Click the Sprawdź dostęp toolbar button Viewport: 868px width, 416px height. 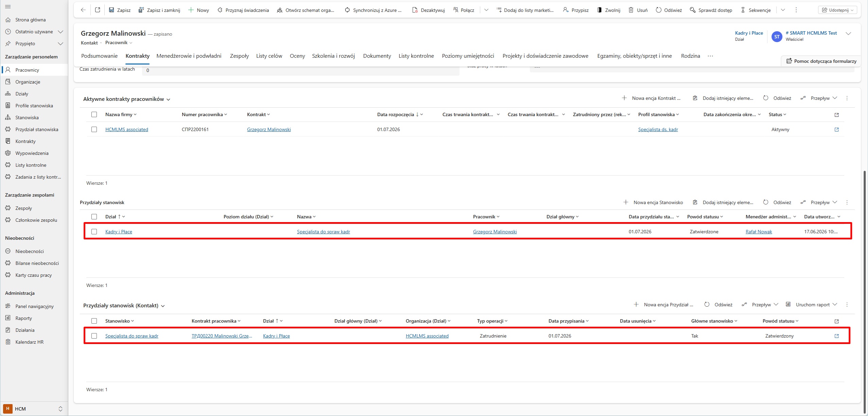[x=711, y=10]
